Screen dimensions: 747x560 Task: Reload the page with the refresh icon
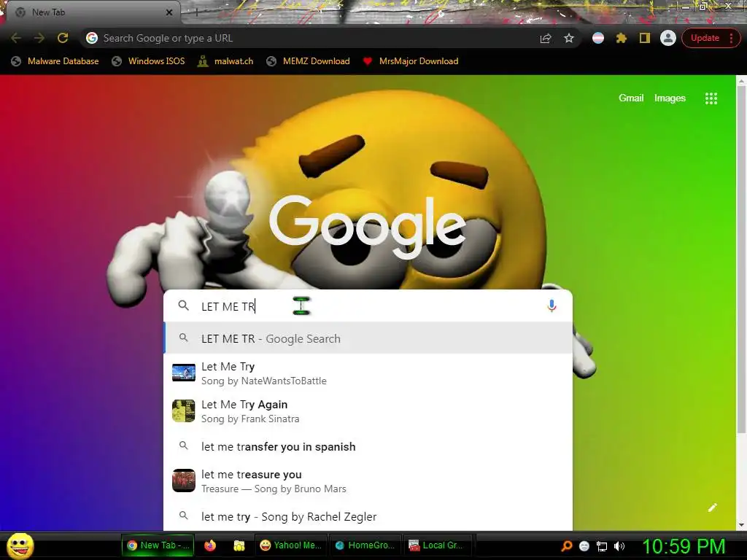pyautogui.click(x=63, y=38)
